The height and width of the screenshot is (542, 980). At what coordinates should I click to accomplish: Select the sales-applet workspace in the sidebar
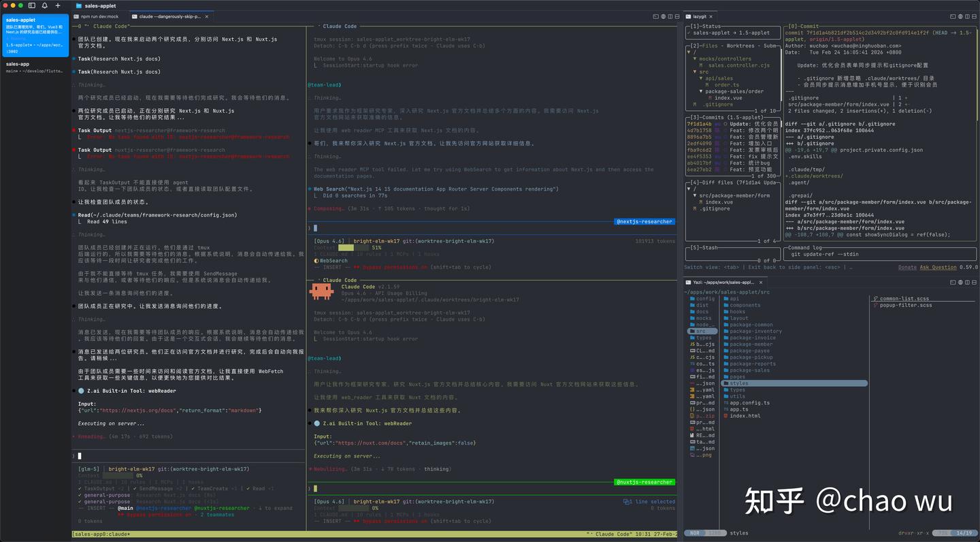pos(35,34)
